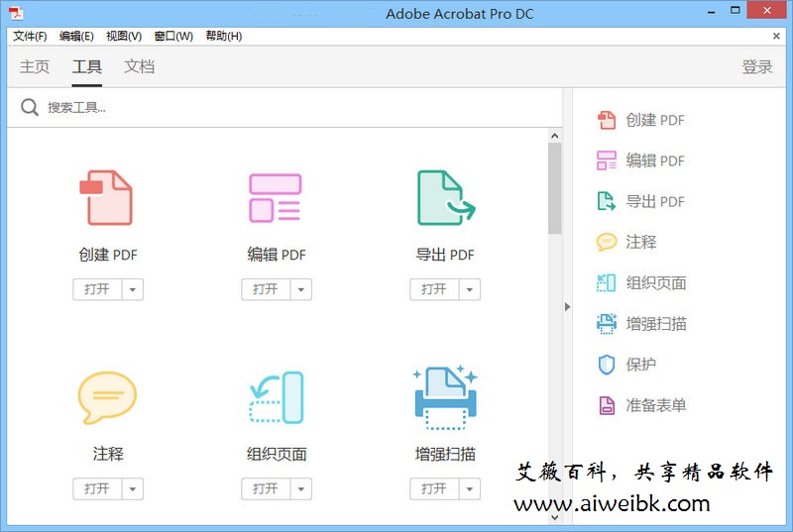Expand dropdown arrow next to 组织页面 打开

pos(301,488)
